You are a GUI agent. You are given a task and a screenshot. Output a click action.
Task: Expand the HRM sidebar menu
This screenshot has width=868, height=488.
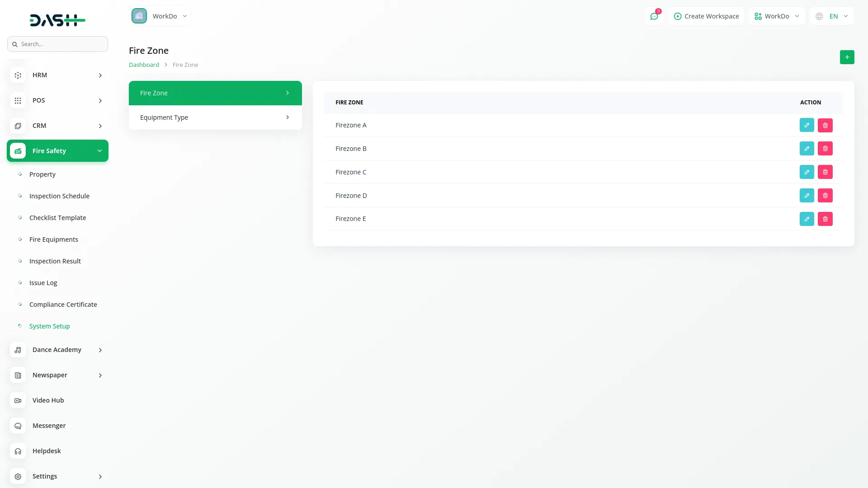coord(57,75)
